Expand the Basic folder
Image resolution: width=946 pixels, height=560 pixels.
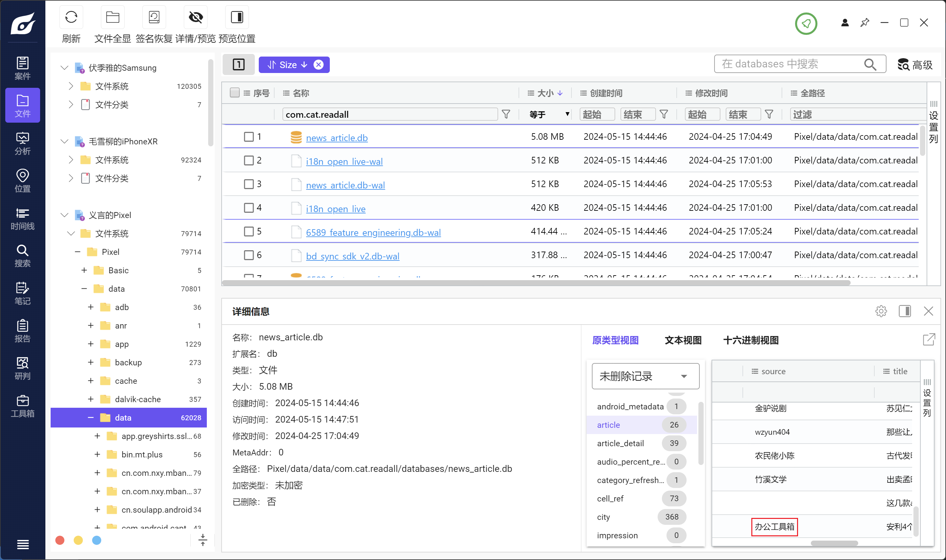pyautogui.click(x=84, y=271)
